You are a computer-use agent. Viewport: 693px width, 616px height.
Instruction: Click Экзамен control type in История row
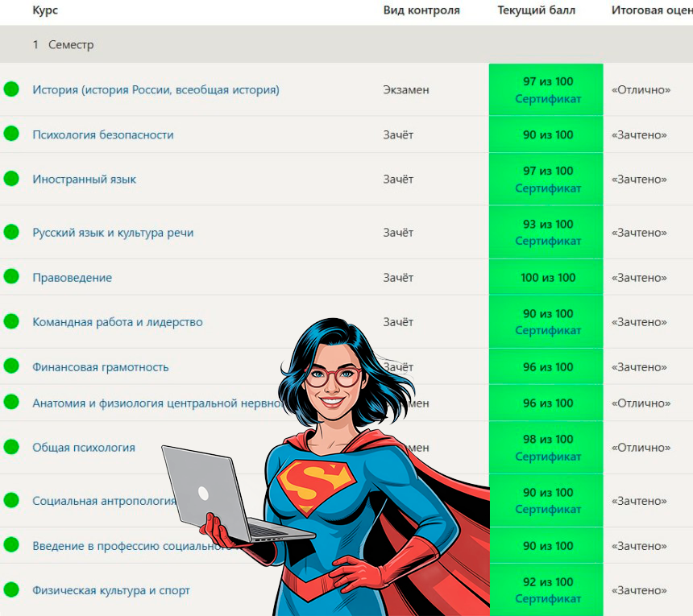[x=405, y=89]
